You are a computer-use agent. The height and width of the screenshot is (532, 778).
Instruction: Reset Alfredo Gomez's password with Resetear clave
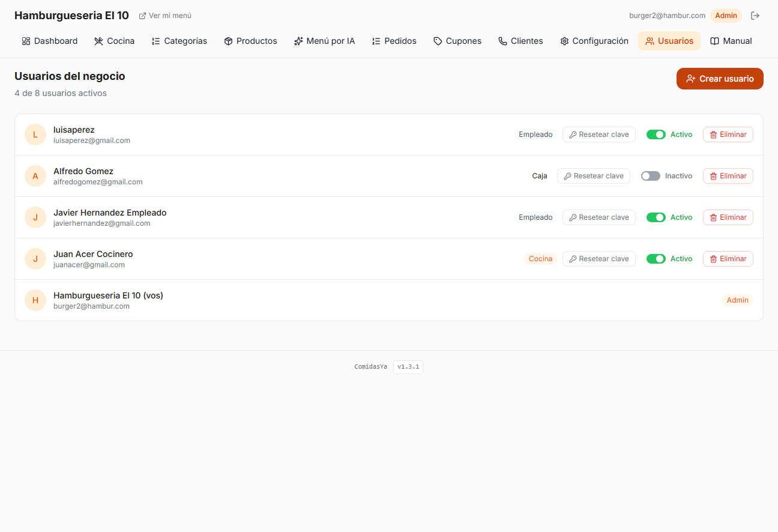[x=594, y=176]
